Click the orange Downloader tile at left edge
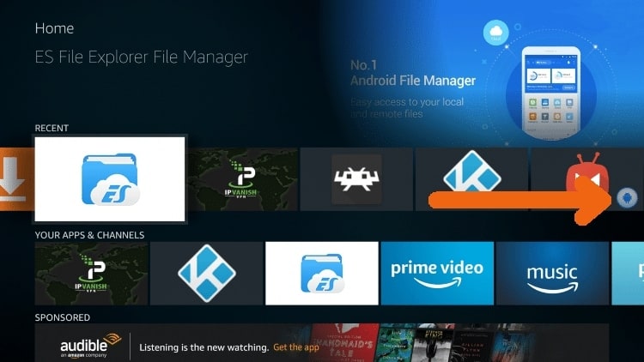644x362 pixels. click(16, 179)
